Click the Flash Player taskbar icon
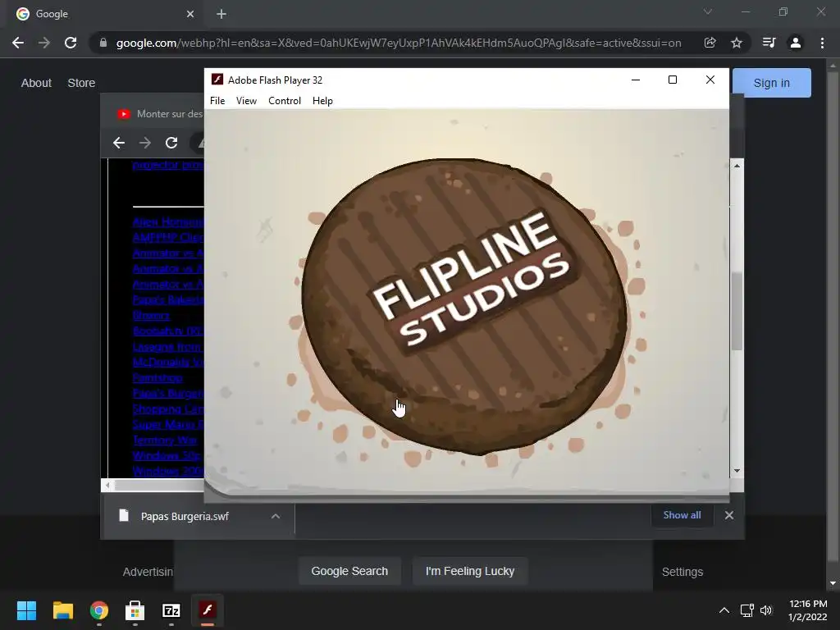 (208, 610)
